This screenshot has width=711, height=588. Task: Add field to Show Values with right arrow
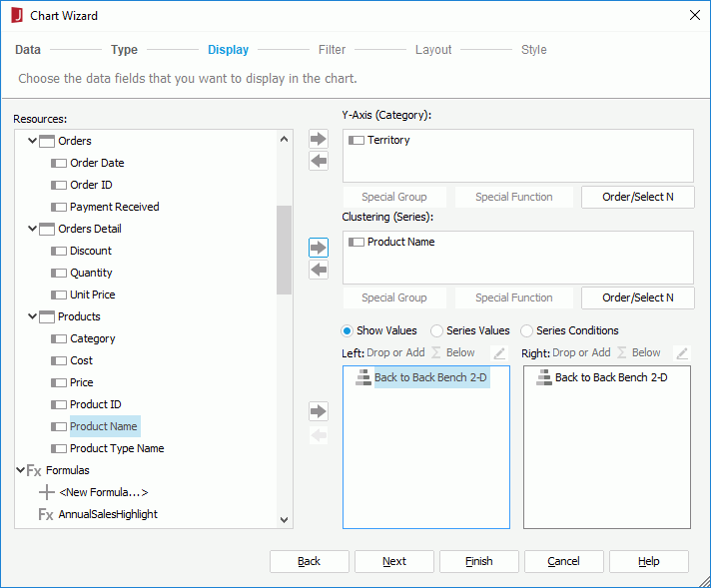[x=319, y=411]
